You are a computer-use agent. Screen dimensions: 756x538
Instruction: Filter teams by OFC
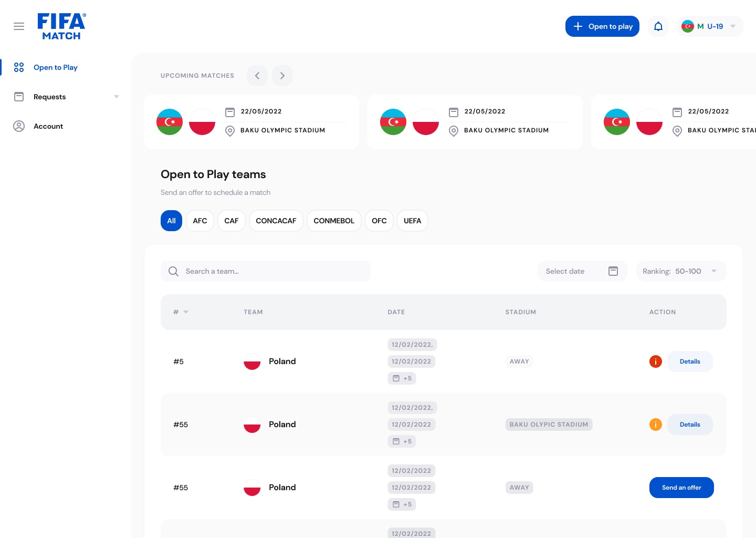pos(379,221)
